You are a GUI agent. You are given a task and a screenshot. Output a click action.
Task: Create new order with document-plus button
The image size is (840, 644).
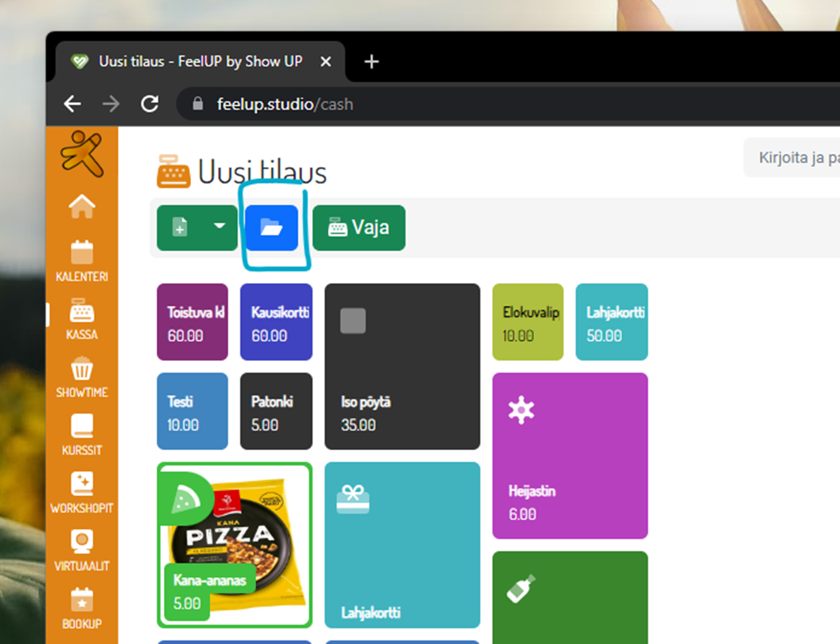pyautogui.click(x=180, y=228)
